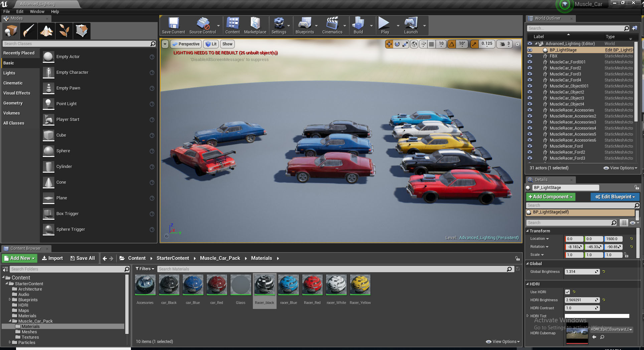Toggle world/local coordinate system globe icon
The image size is (644, 350).
[414, 44]
